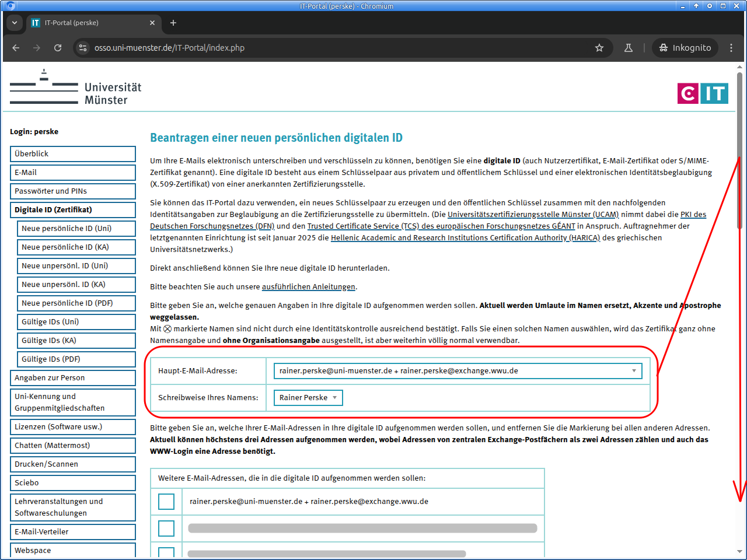Open the Haupt-E-Mail-Adresse dropdown
This screenshot has width=747, height=560.
tap(458, 371)
